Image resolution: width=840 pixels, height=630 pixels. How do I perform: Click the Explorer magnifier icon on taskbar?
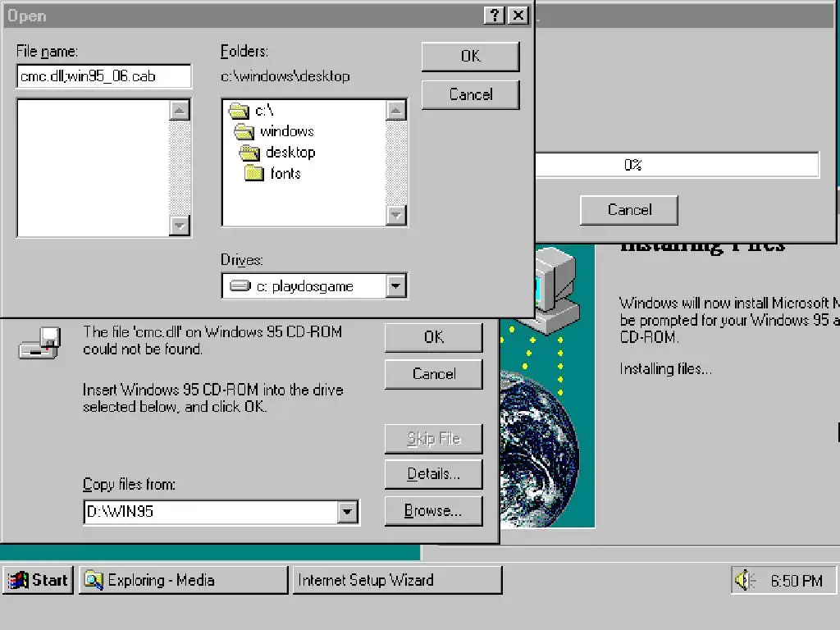[x=94, y=580]
